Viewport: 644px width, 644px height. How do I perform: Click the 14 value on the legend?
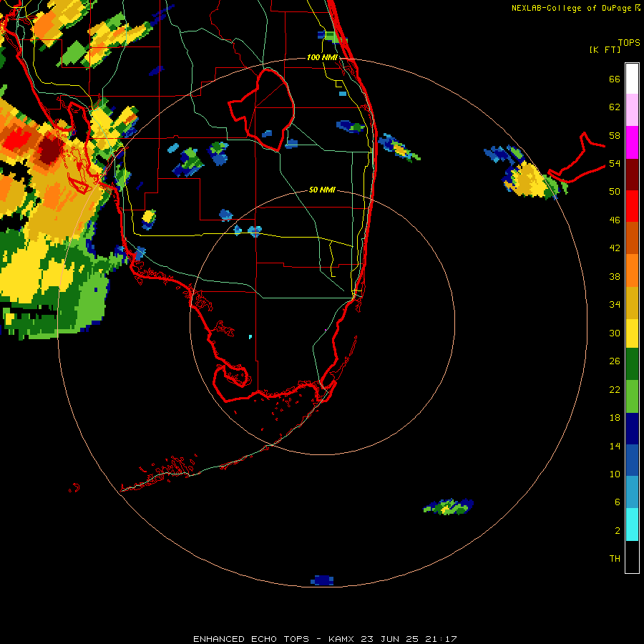coord(615,446)
